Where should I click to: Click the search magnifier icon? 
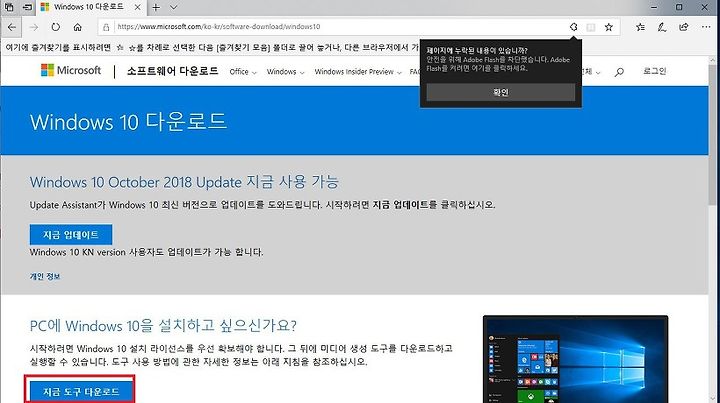619,72
